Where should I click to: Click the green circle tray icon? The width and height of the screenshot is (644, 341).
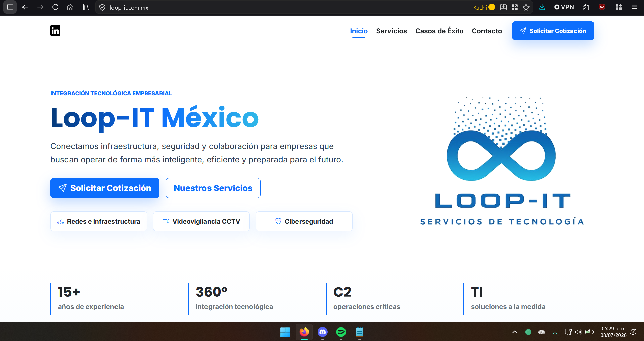[528, 332]
